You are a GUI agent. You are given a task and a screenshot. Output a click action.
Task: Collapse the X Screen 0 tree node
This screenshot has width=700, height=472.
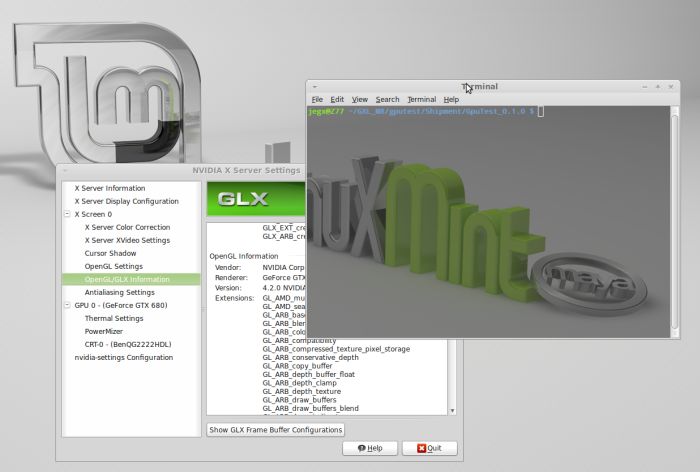pos(67,214)
